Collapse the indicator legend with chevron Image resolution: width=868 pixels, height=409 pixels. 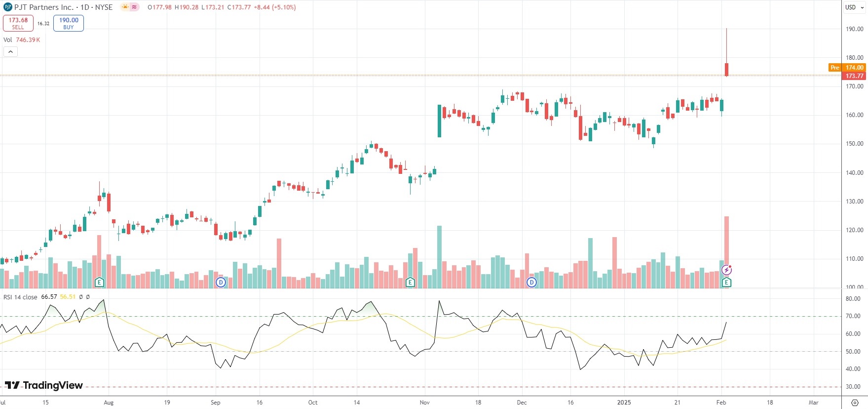point(10,51)
